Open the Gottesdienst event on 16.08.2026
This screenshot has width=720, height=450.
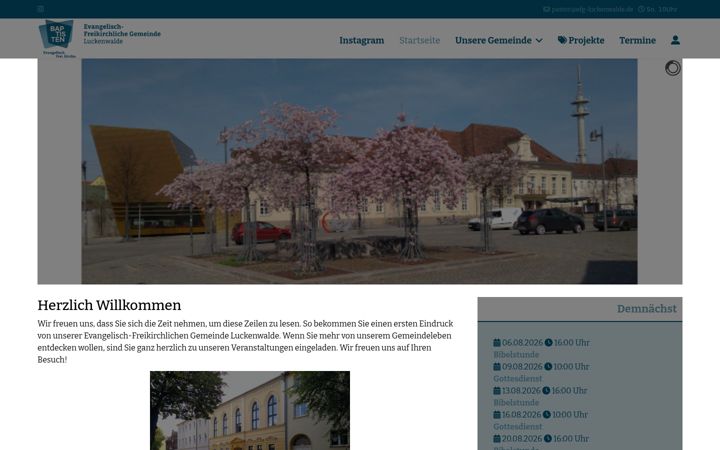518,426
